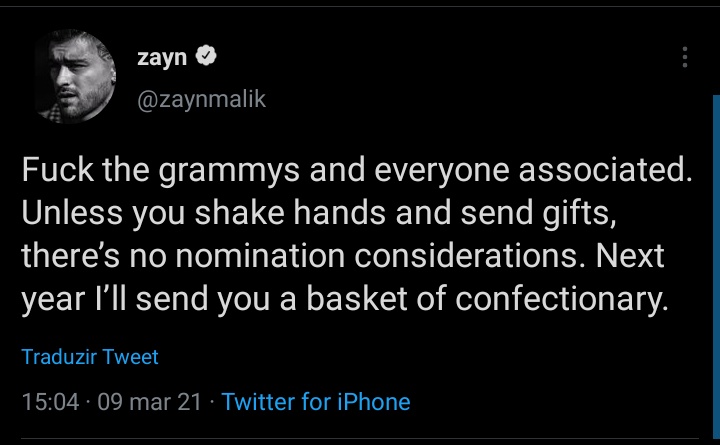Image resolution: width=720 pixels, height=445 pixels.
Task: Click the verified badge beside zayn
Action: pyautogui.click(x=204, y=58)
